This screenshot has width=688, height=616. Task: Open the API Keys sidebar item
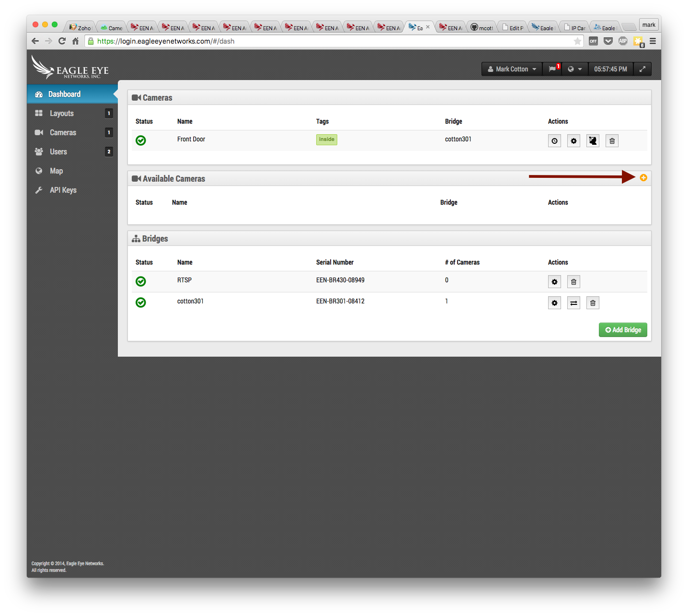[x=63, y=190]
